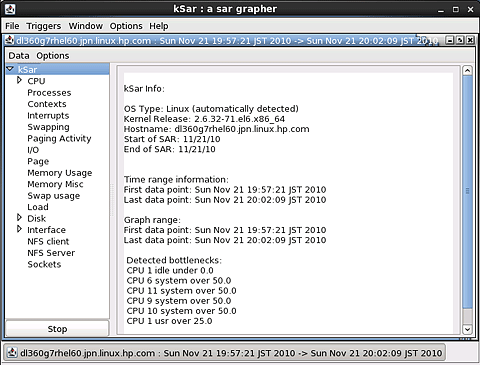This screenshot has height=365, width=480.
Task: Select Sockets in the tree
Action: click(x=44, y=264)
